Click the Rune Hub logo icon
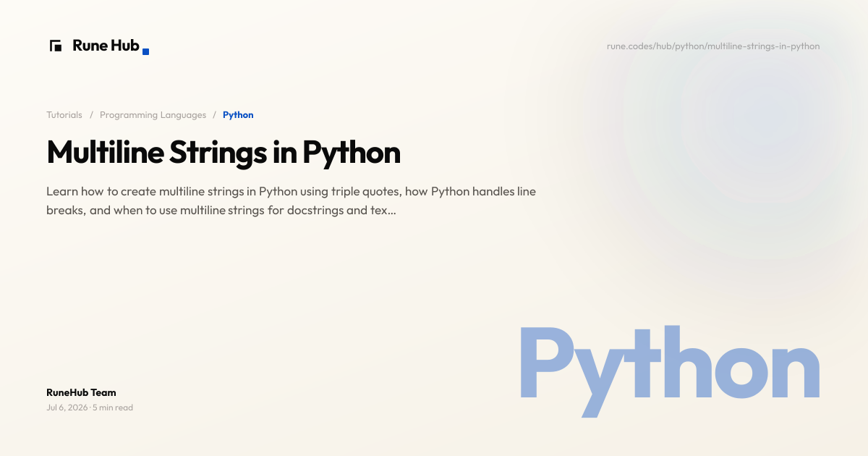 [x=56, y=46]
